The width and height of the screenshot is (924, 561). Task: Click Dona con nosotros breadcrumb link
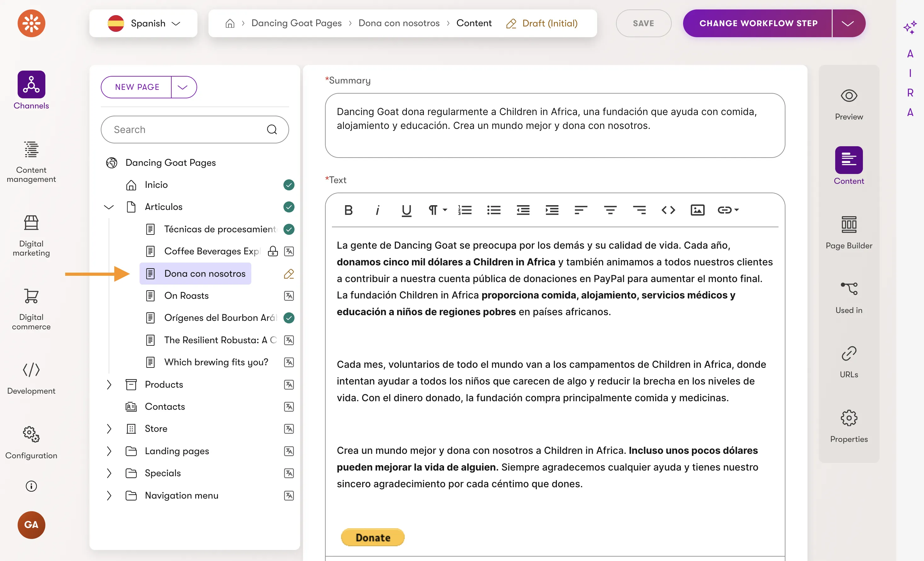tap(399, 23)
